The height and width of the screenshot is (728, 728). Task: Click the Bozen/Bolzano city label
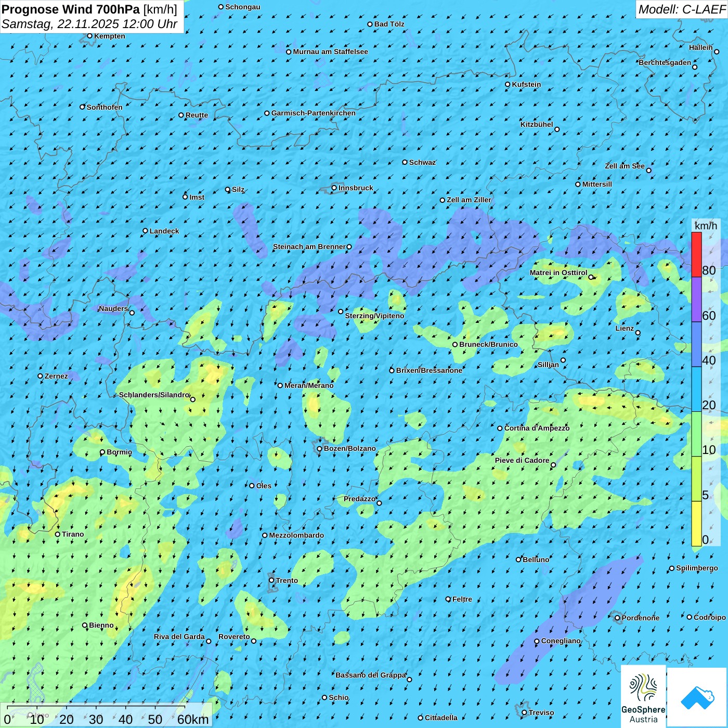click(349, 448)
